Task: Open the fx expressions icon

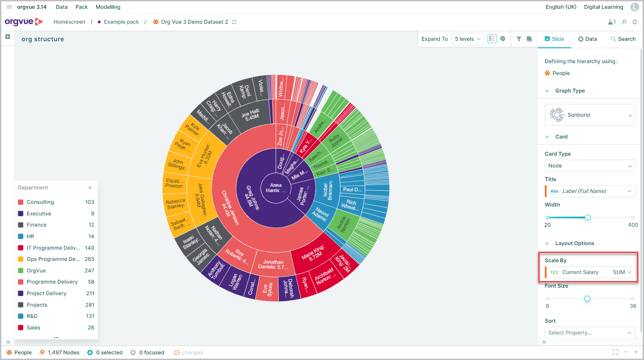Action: click(x=624, y=22)
